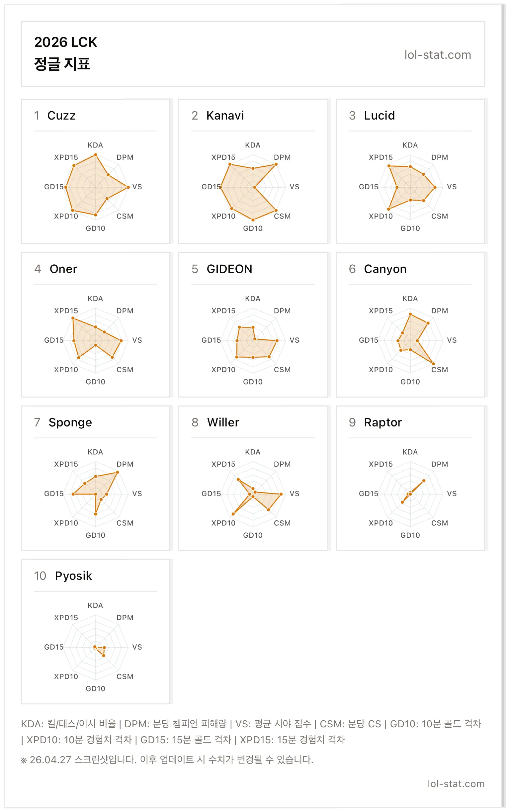Click the rank number 10 beside Pyosik
Image resolution: width=506 pixels, height=812 pixels.
[40, 576]
